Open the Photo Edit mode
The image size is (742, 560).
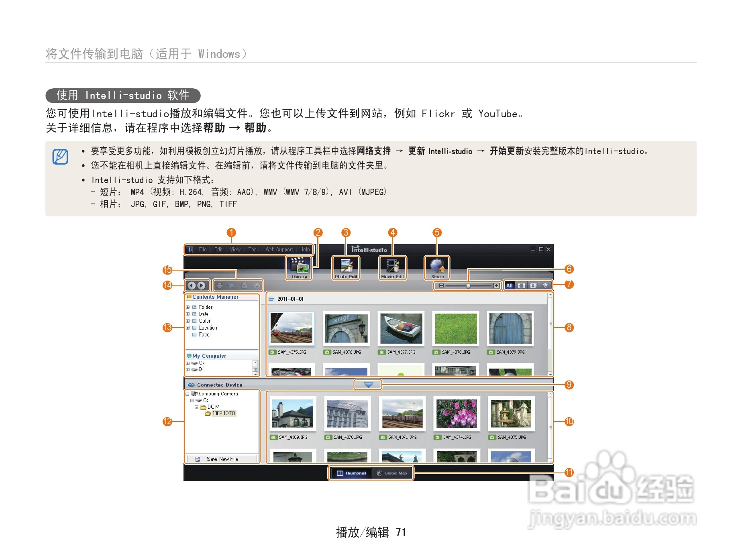pyautogui.click(x=346, y=268)
